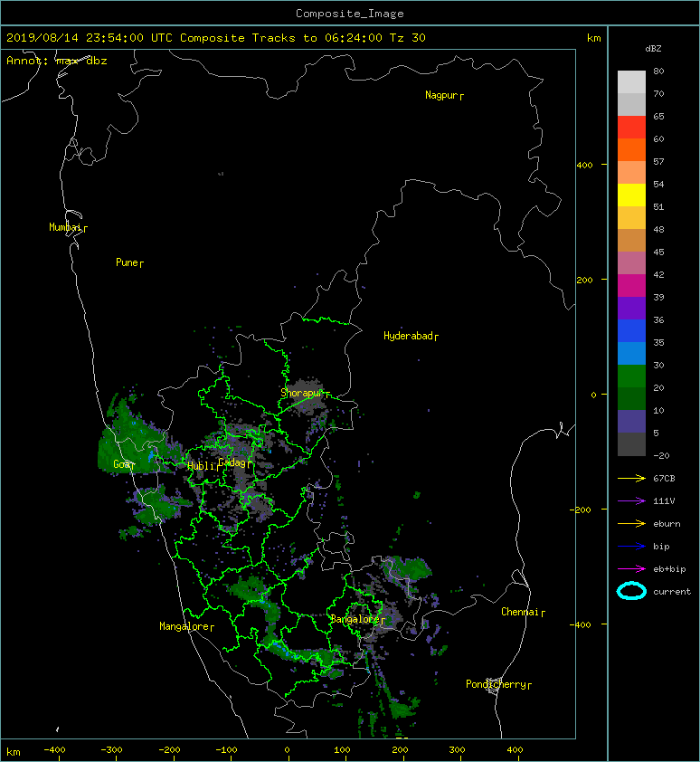Image resolution: width=700 pixels, height=762 pixels.
Task: Click the Goa label on the coast
Action: pos(121,464)
